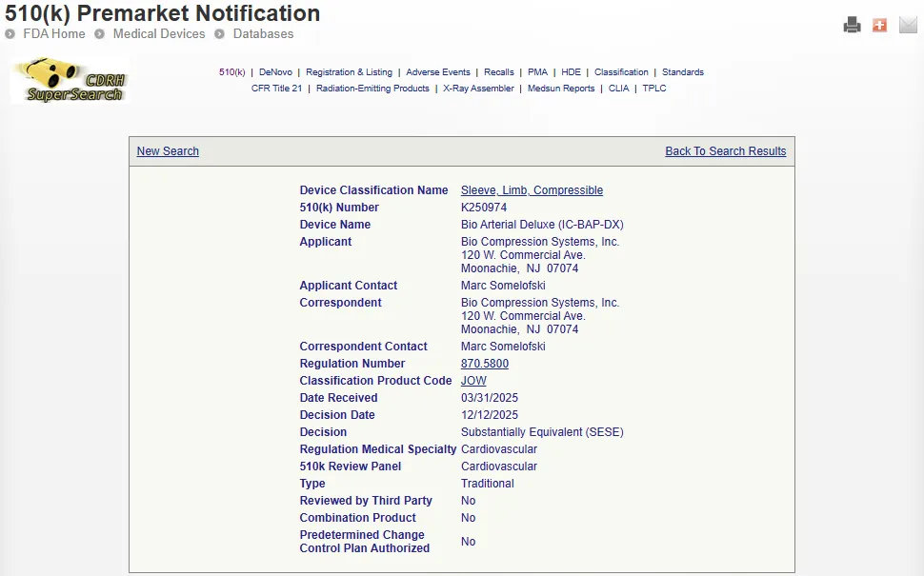Open CFR Title 21 link
Image resolution: width=924 pixels, height=576 pixels.
(276, 89)
